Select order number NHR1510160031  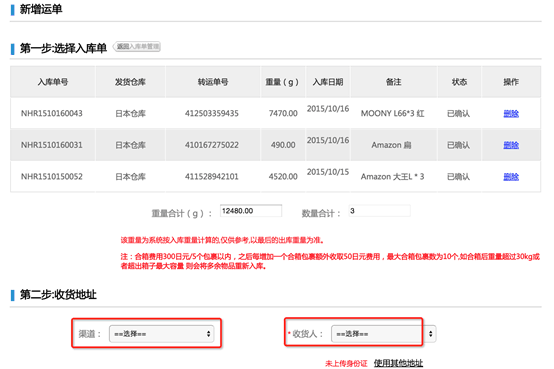tap(52, 145)
